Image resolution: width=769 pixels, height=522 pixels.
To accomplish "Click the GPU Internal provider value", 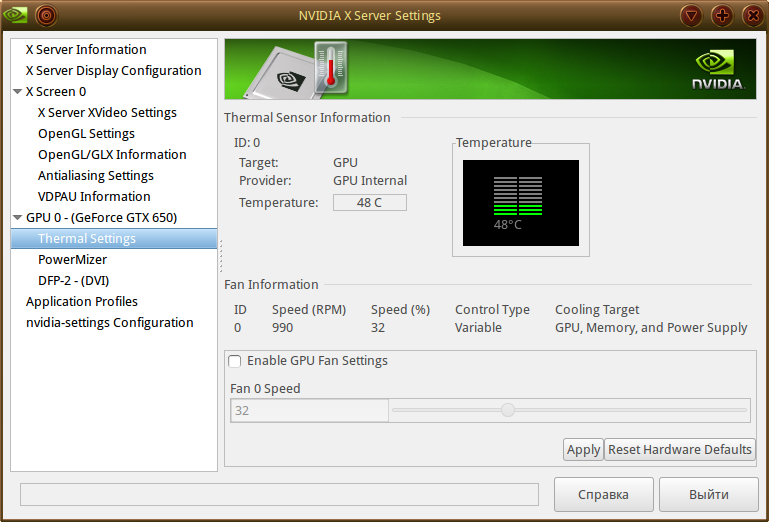I will [x=370, y=181].
